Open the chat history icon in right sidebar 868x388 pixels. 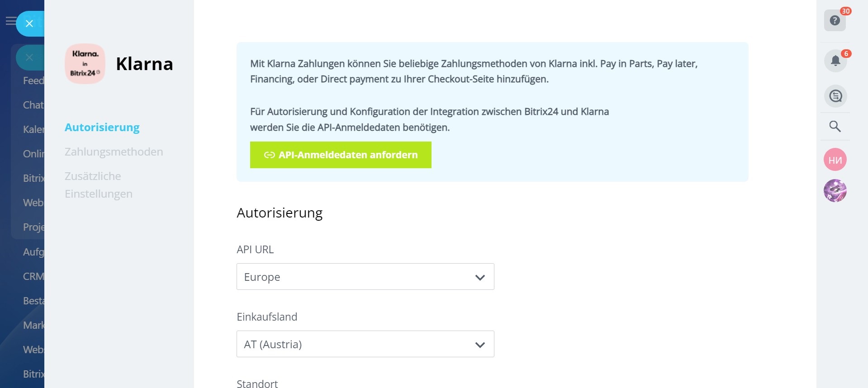(835, 96)
